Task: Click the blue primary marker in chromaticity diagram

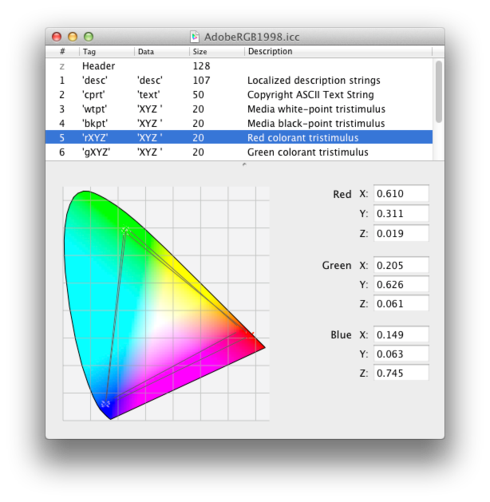Action: [x=106, y=404]
